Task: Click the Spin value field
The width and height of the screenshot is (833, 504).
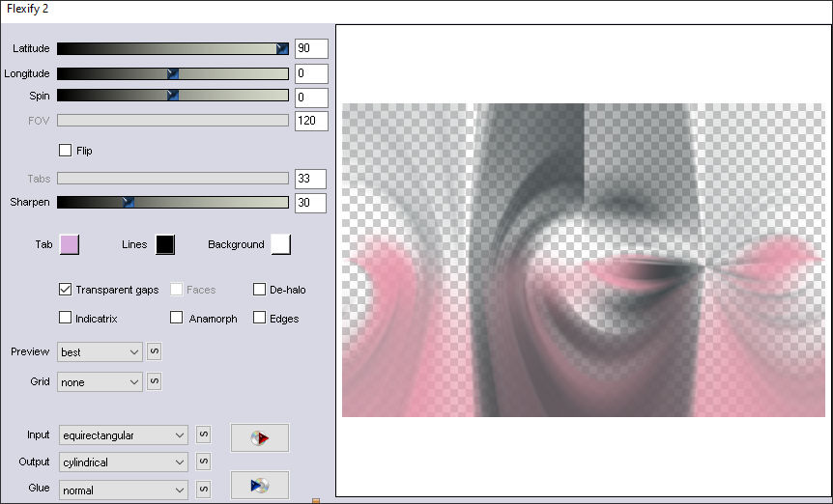Action: [x=311, y=98]
